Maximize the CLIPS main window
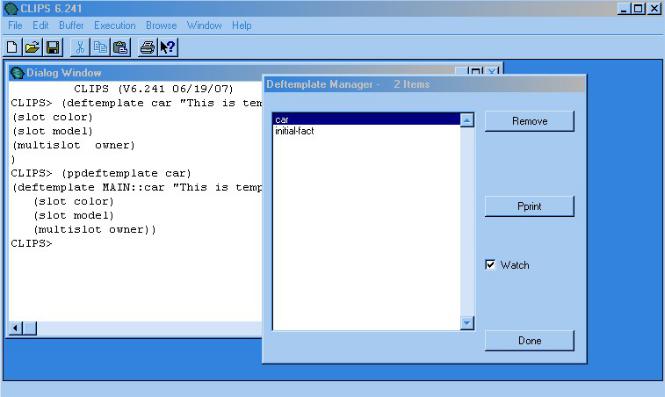This screenshot has width=665, height=397. coord(638,8)
